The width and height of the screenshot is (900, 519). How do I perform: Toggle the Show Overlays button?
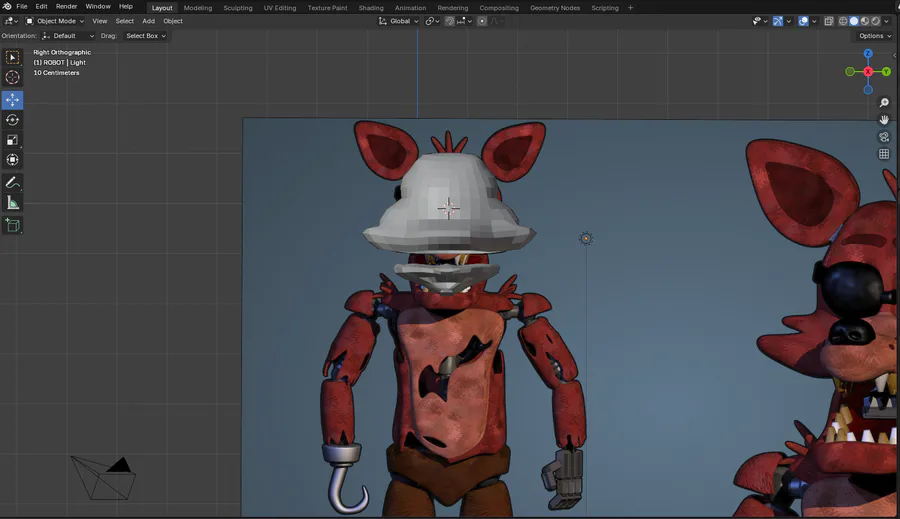(x=804, y=21)
